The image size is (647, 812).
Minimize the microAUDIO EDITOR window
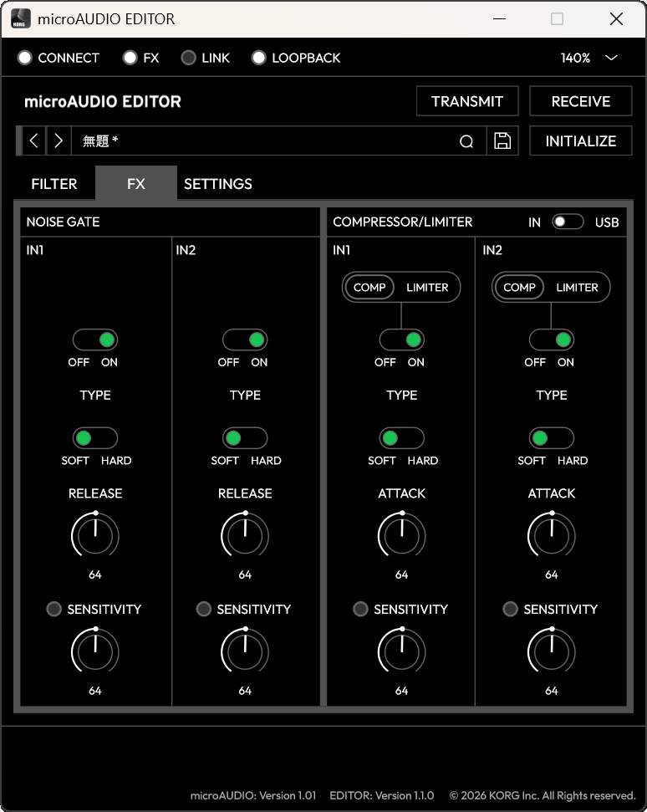click(500, 18)
